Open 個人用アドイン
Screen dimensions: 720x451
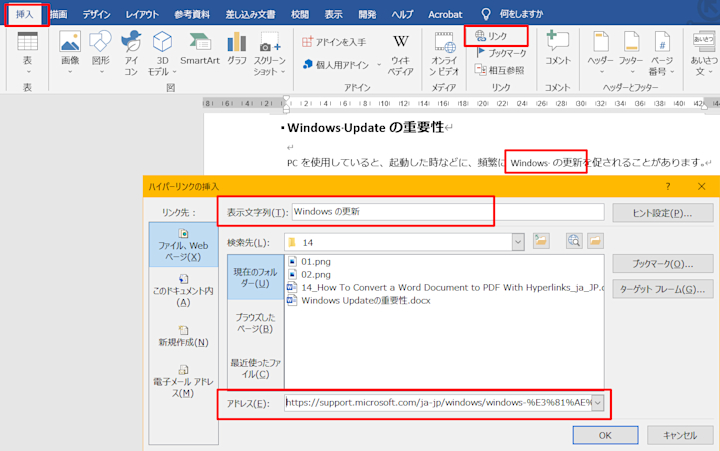(x=338, y=65)
